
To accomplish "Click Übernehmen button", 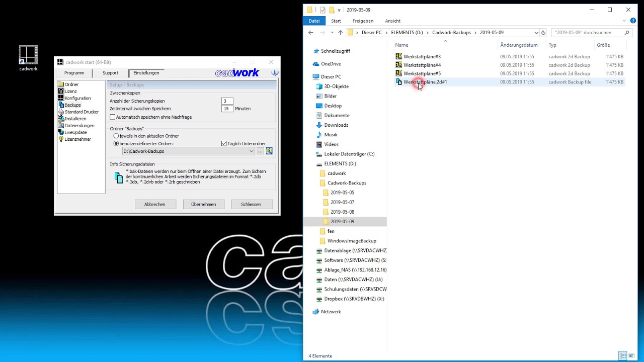I will [204, 204].
